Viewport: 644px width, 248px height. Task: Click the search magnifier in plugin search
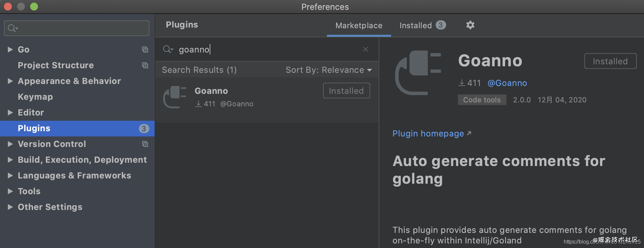point(168,49)
